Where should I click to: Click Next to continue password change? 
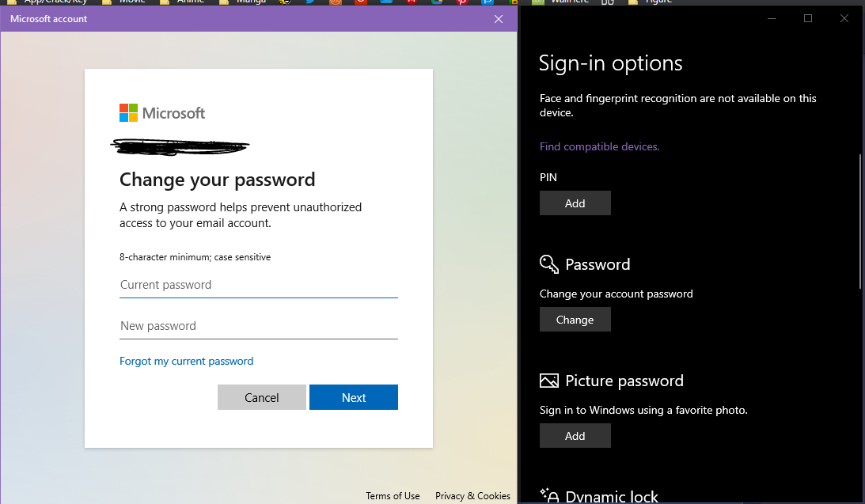tap(354, 397)
